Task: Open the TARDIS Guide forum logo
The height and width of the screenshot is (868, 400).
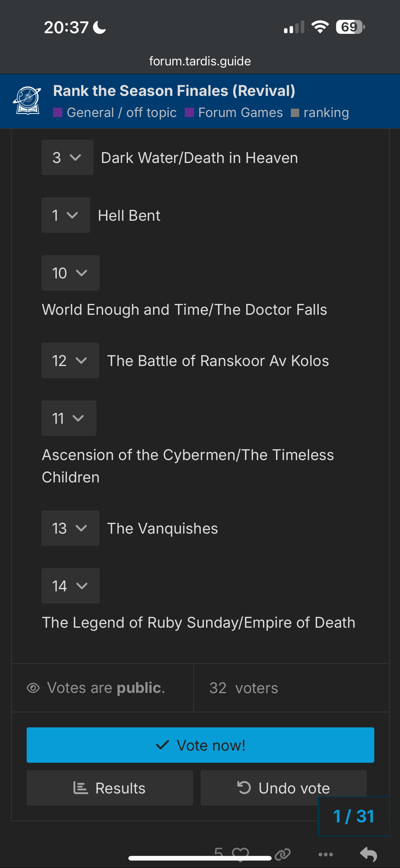Action: point(27,101)
